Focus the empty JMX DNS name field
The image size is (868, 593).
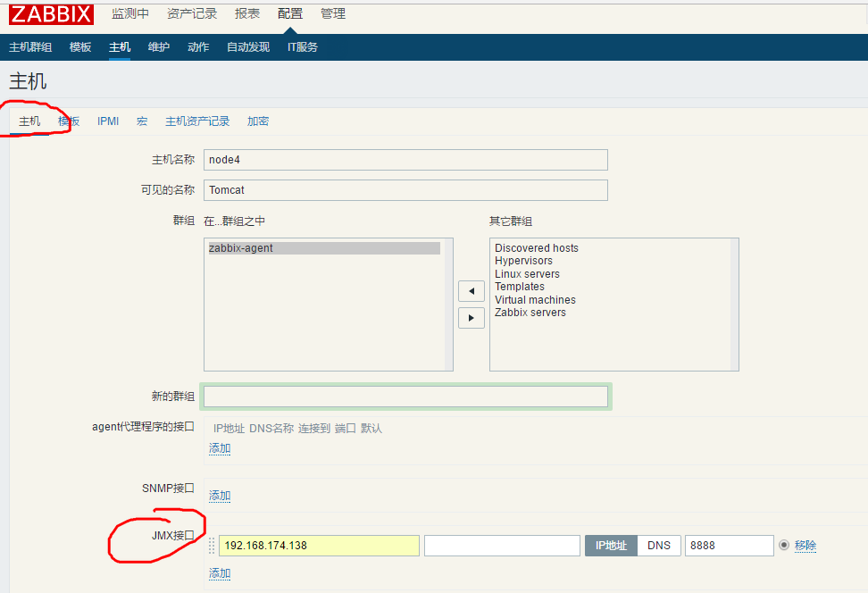[x=502, y=546]
